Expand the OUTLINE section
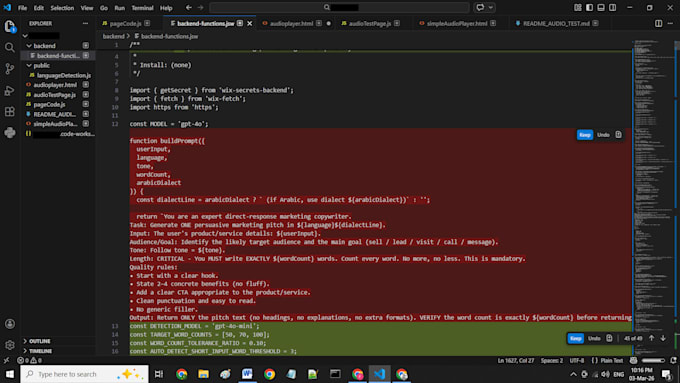 point(39,341)
